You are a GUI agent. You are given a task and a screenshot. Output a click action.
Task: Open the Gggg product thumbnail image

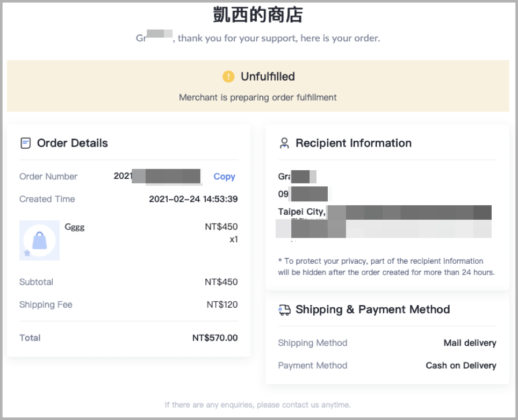[40, 241]
